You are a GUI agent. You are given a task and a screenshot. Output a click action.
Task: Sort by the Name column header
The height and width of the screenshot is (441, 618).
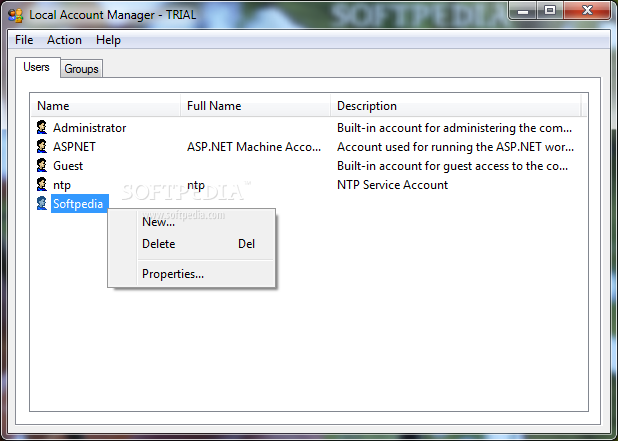(x=106, y=106)
